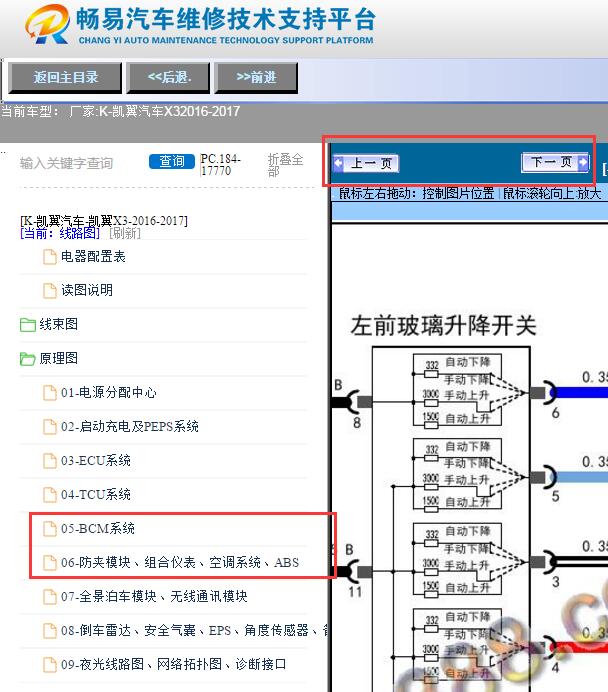Click the left arrow icon of 上一页
Screen dimensions: 608x692
(338, 163)
